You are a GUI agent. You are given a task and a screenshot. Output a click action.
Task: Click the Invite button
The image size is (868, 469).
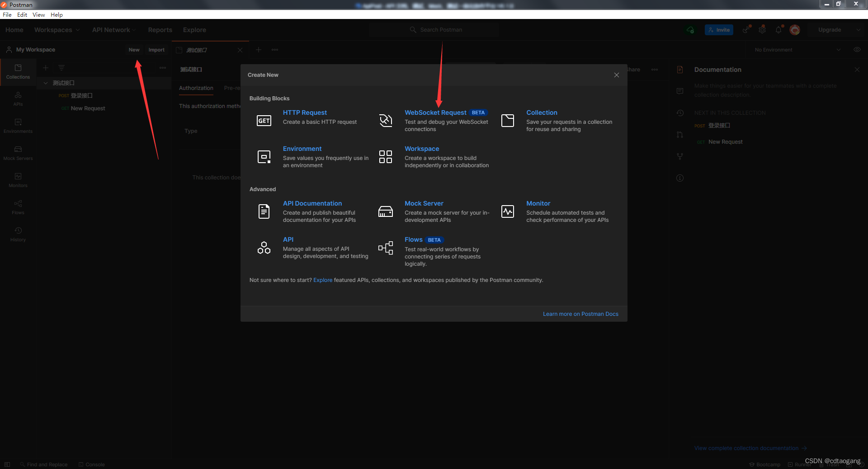[x=719, y=30]
